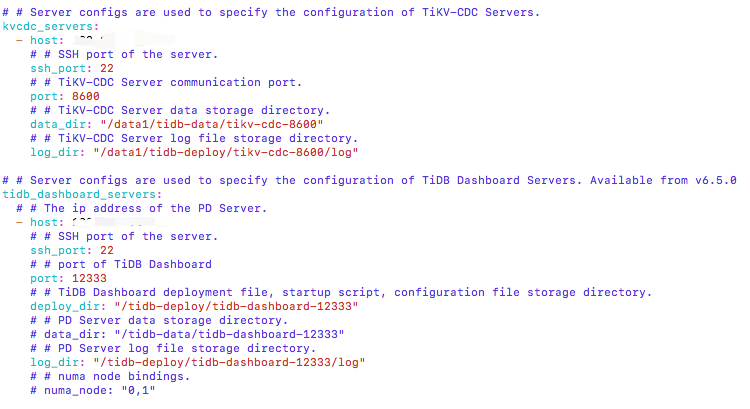Click the deploy_dir key name
Viewport: 750px width, 409px height.
pos(68,306)
